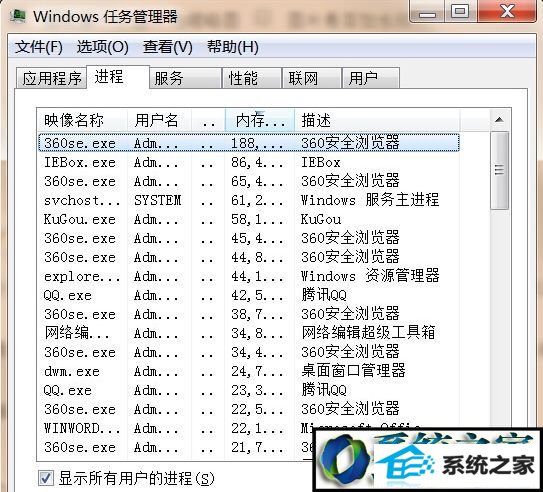Open the 选项(O) menu

[103, 47]
